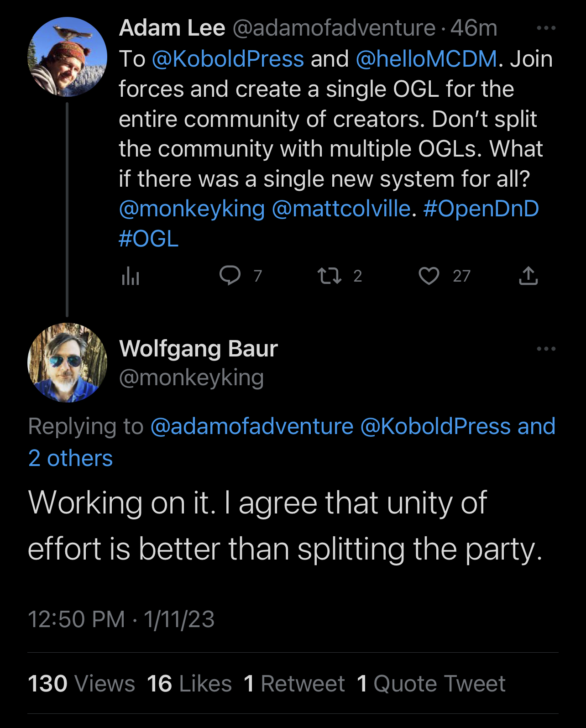View the 1 Retweet list
This screenshot has width=586, height=728.
[294, 684]
